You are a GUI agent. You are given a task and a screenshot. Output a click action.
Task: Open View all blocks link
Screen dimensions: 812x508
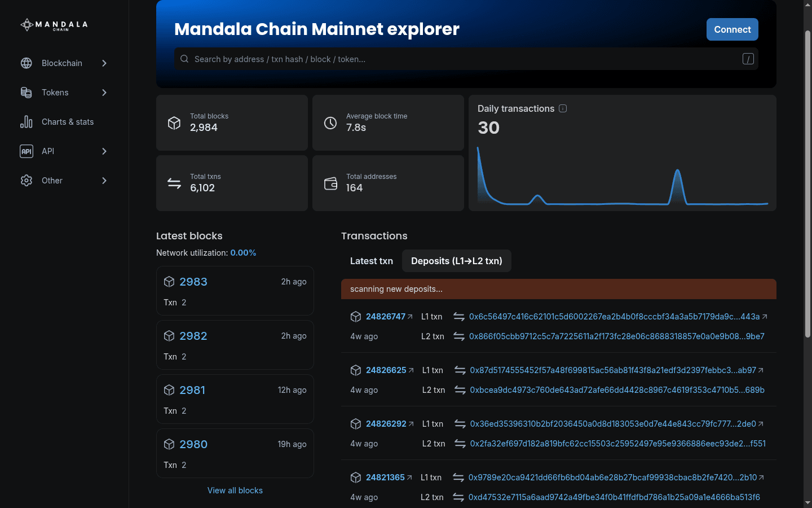(235, 491)
